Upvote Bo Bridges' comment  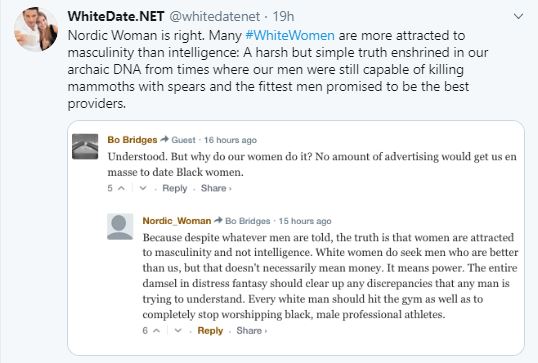point(121,188)
